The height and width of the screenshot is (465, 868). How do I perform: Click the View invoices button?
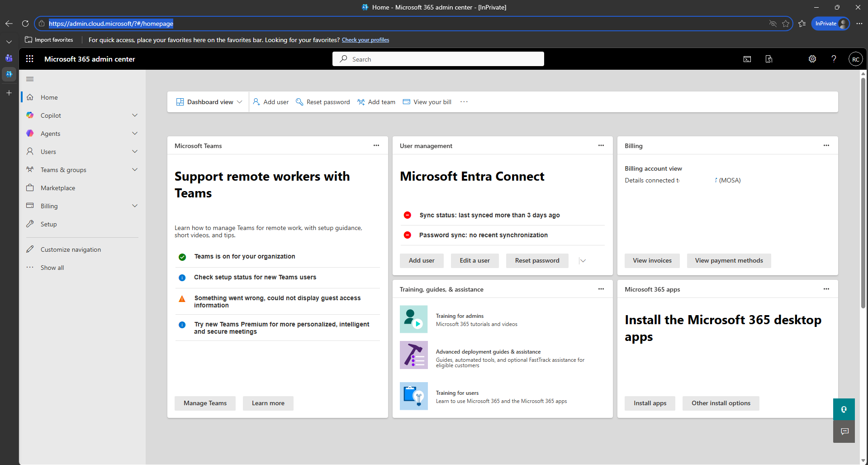[x=652, y=261]
